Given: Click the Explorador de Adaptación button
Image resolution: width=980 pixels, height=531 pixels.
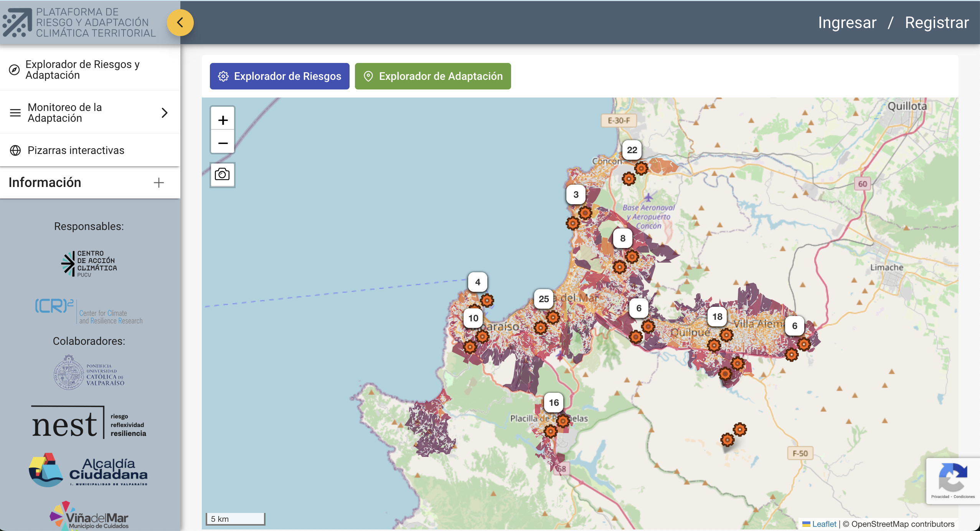Looking at the screenshot, I should 432,76.
